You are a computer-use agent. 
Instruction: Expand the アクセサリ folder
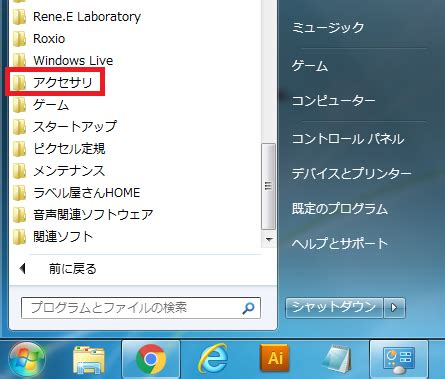click(x=62, y=82)
